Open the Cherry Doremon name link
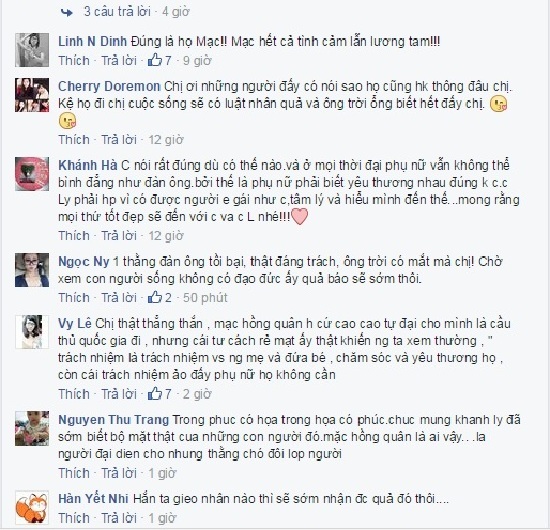 click(109, 86)
